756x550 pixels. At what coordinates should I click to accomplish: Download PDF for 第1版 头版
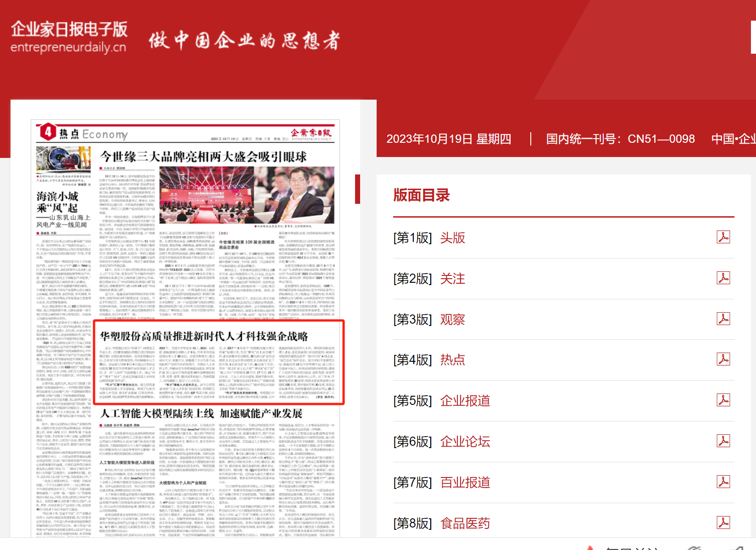pyautogui.click(x=723, y=237)
